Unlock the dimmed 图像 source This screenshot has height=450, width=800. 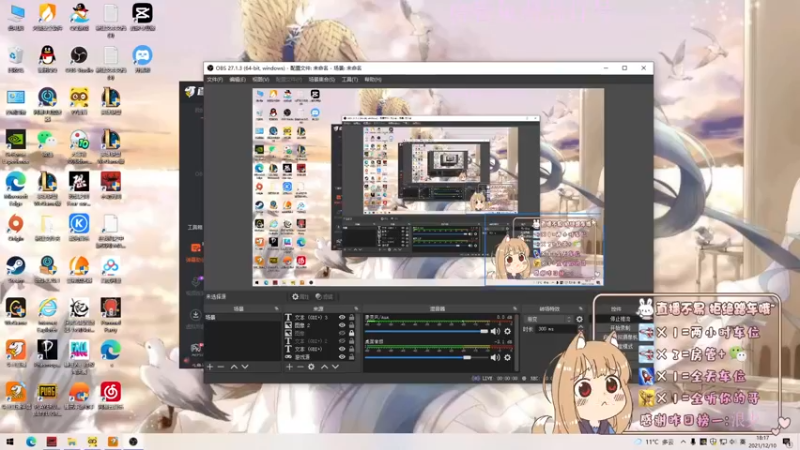(352, 333)
